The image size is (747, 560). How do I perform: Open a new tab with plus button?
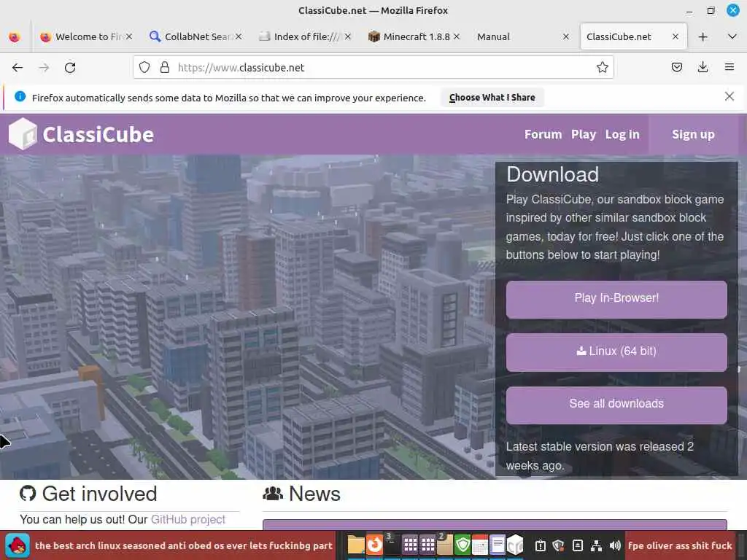[703, 36]
